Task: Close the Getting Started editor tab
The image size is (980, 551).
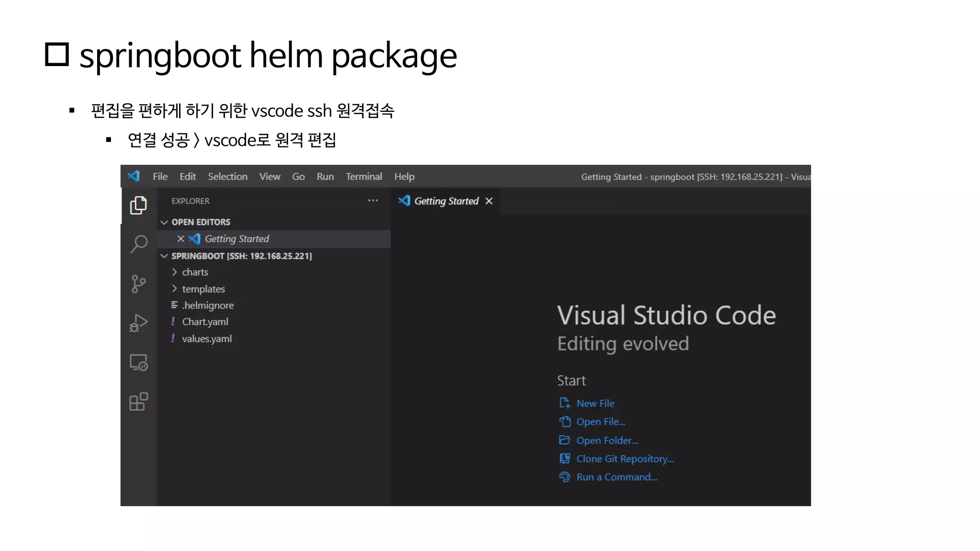Action: tap(489, 201)
